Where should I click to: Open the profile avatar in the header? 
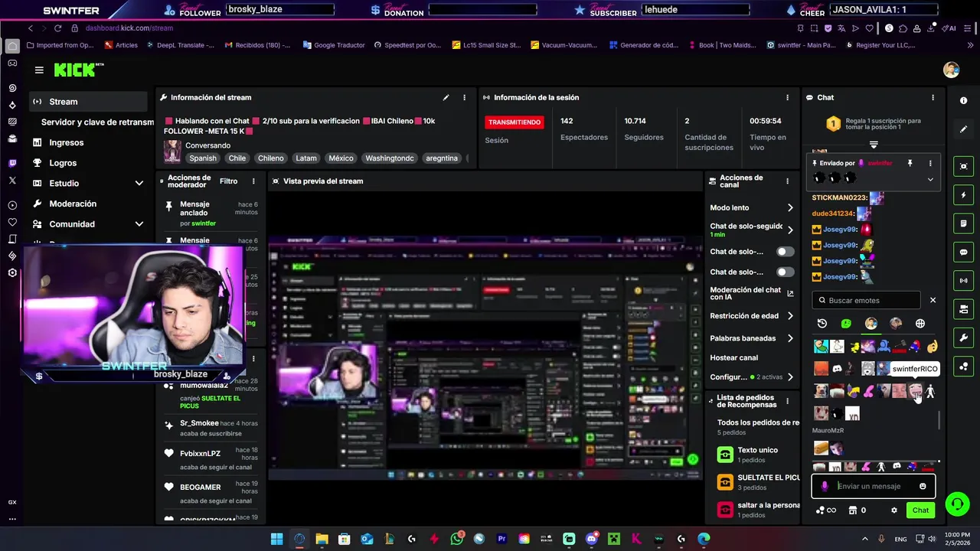click(951, 70)
